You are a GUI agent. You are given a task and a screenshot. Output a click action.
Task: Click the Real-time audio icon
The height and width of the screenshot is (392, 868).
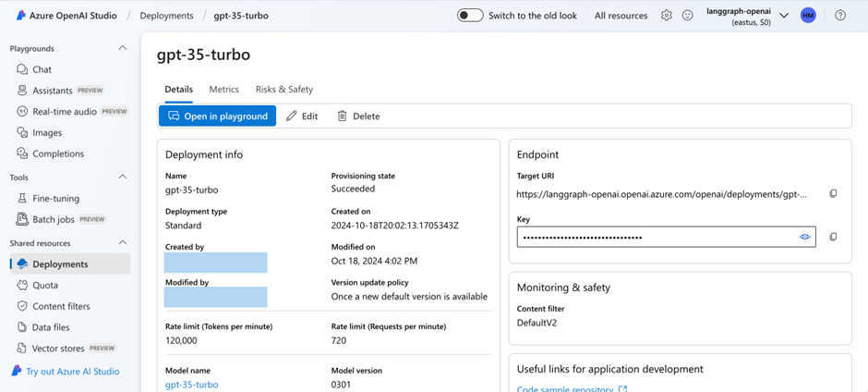point(22,112)
